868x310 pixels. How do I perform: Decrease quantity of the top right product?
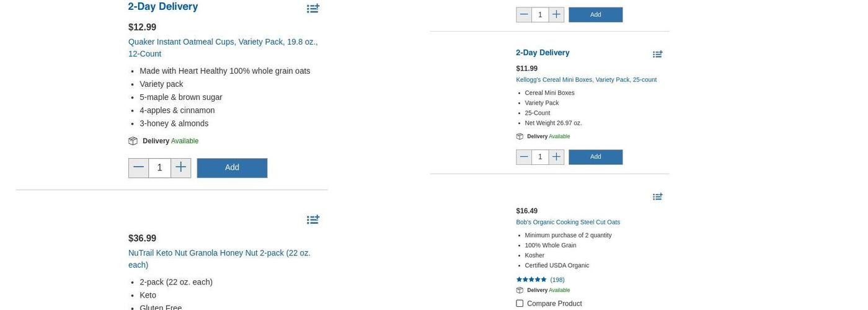click(x=524, y=15)
